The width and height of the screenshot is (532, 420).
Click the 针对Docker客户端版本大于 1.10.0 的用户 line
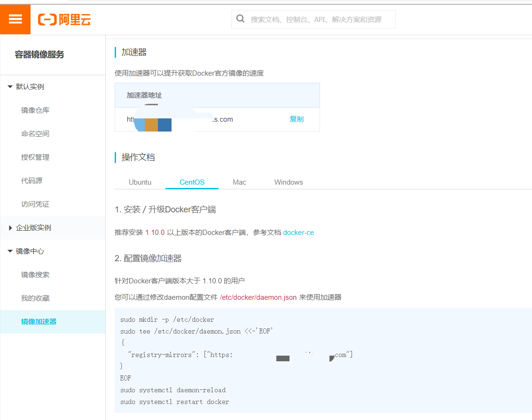(180, 280)
